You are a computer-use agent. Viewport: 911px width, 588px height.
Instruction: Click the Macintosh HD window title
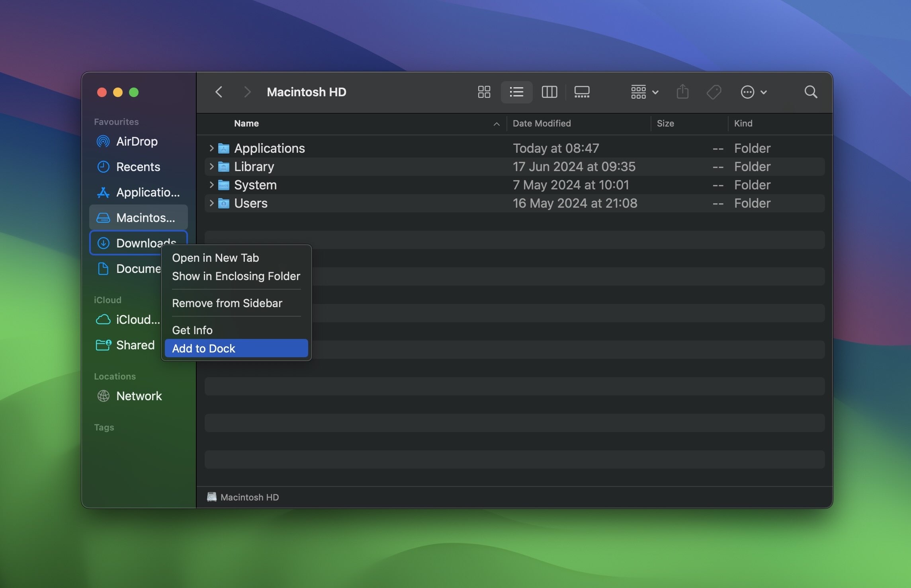coord(307,92)
